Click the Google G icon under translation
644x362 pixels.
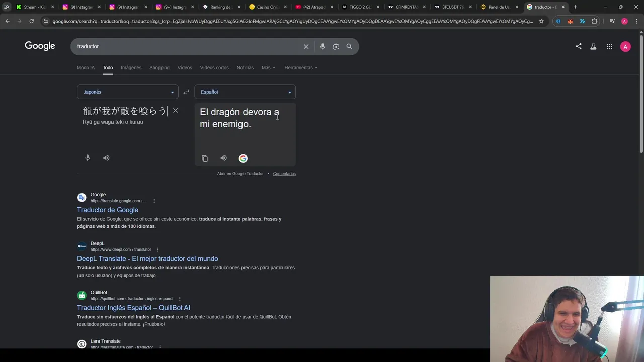tap(243, 158)
